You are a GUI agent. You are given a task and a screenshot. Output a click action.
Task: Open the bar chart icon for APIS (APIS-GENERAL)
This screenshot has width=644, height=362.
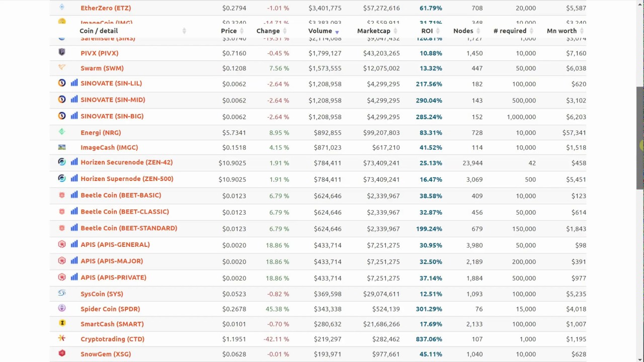(74, 244)
